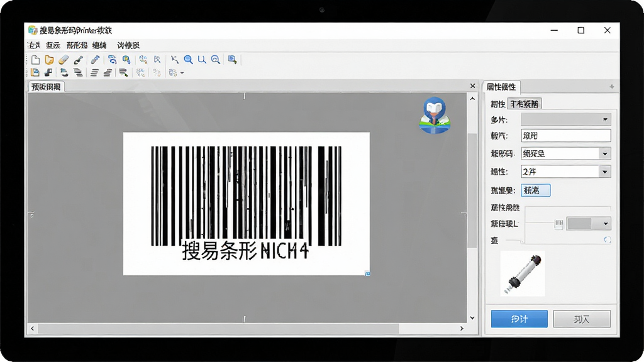This screenshot has width=644, height=362.
Task: Select the properties panel title tab
Action: coord(501,87)
